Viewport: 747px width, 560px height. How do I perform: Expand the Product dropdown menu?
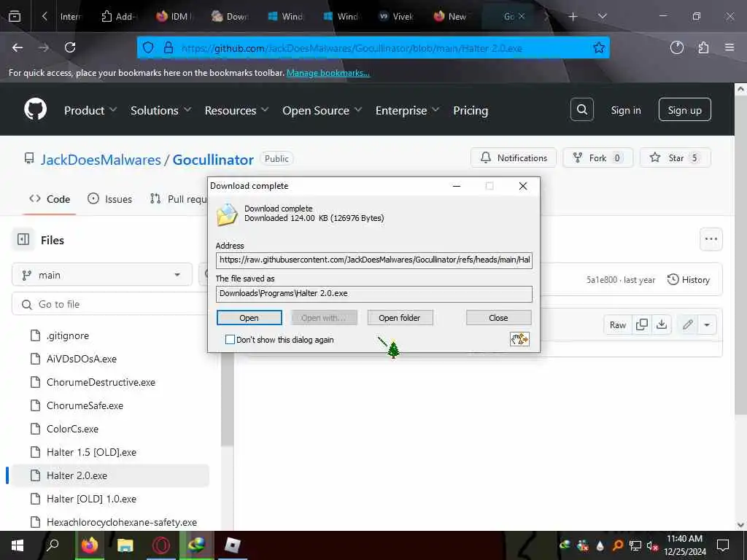[x=90, y=111]
